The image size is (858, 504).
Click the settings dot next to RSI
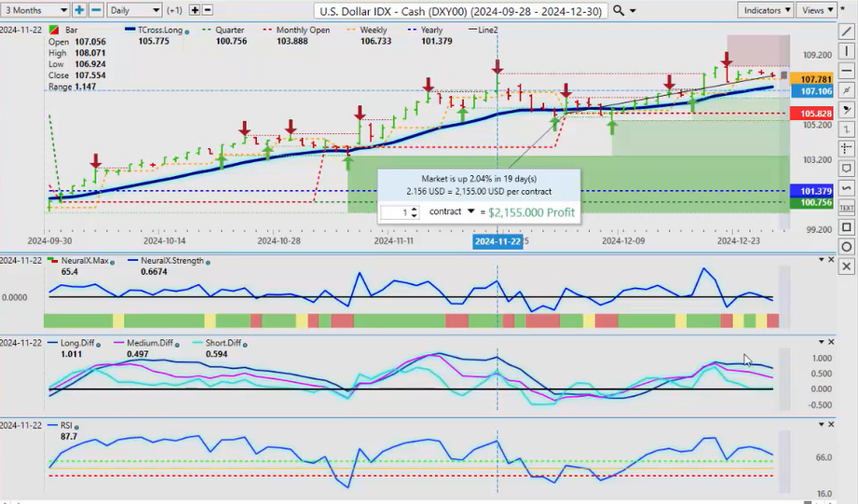point(76,427)
